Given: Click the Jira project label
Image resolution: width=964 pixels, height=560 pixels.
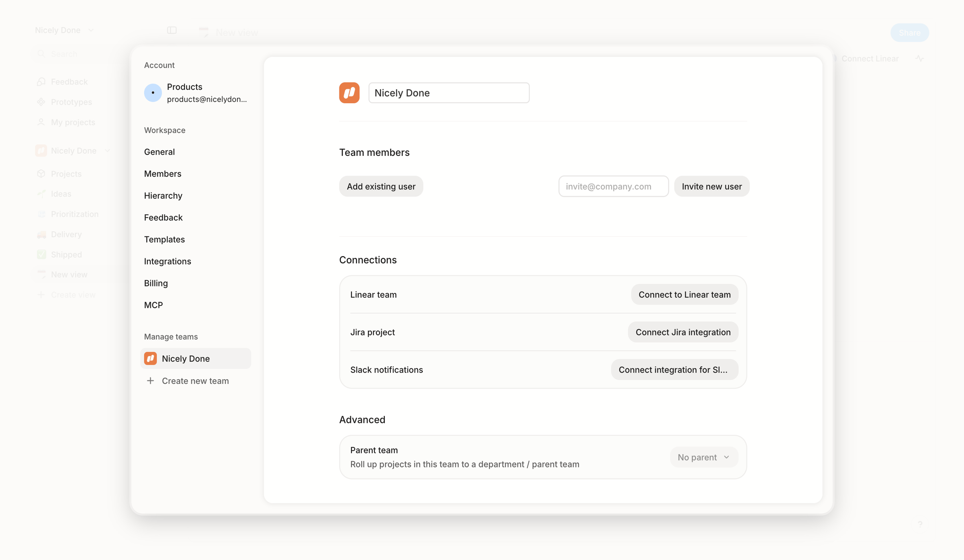Looking at the screenshot, I should point(372,332).
